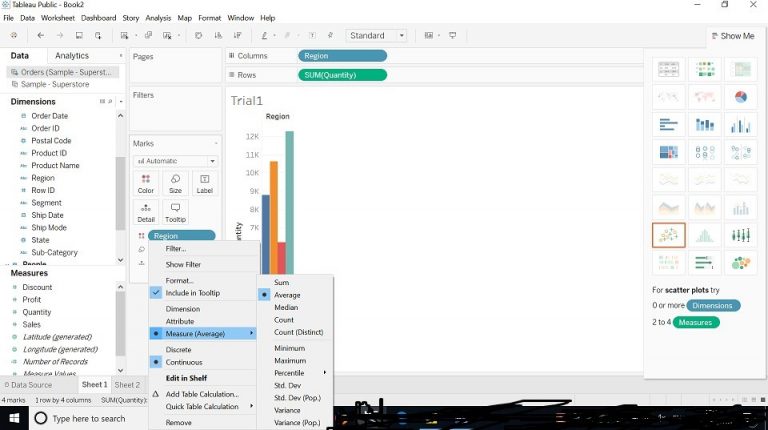Open the Analysis menu
The image size is (768, 430).
(x=158, y=18)
